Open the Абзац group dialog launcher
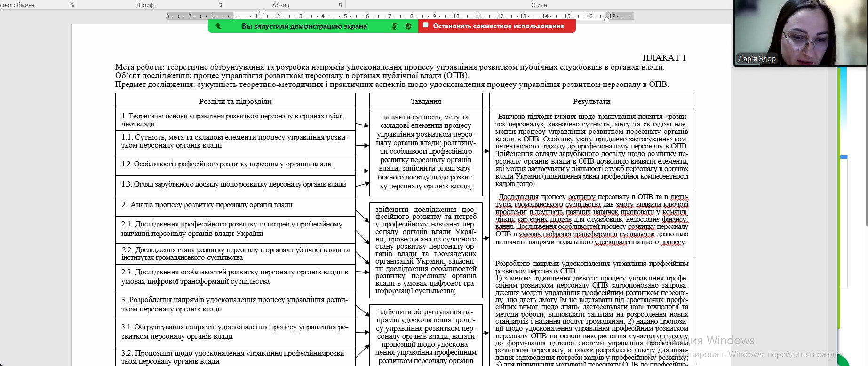Screen dimensions: 868x366 341,5
